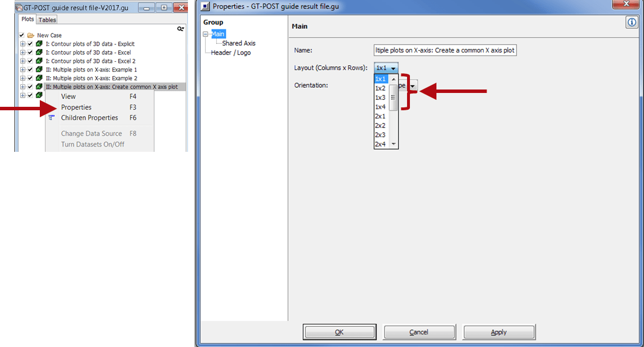Select 1x3 layout option
644x347 pixels.
point(382,98)
